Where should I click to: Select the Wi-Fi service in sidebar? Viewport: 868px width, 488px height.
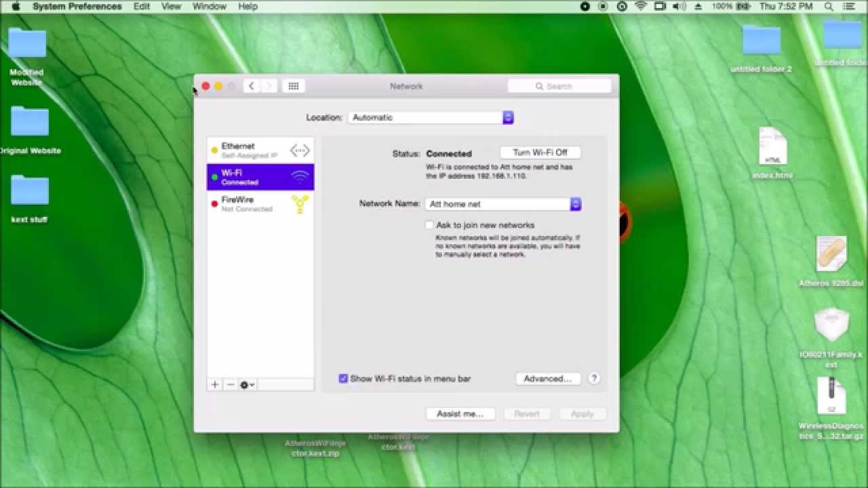(260, 177)
